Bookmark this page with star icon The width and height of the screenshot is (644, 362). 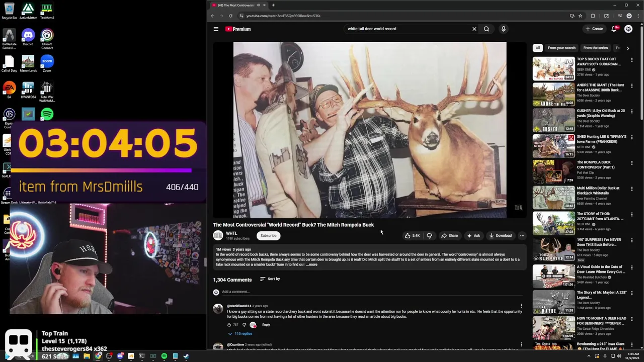pos(580,16)
